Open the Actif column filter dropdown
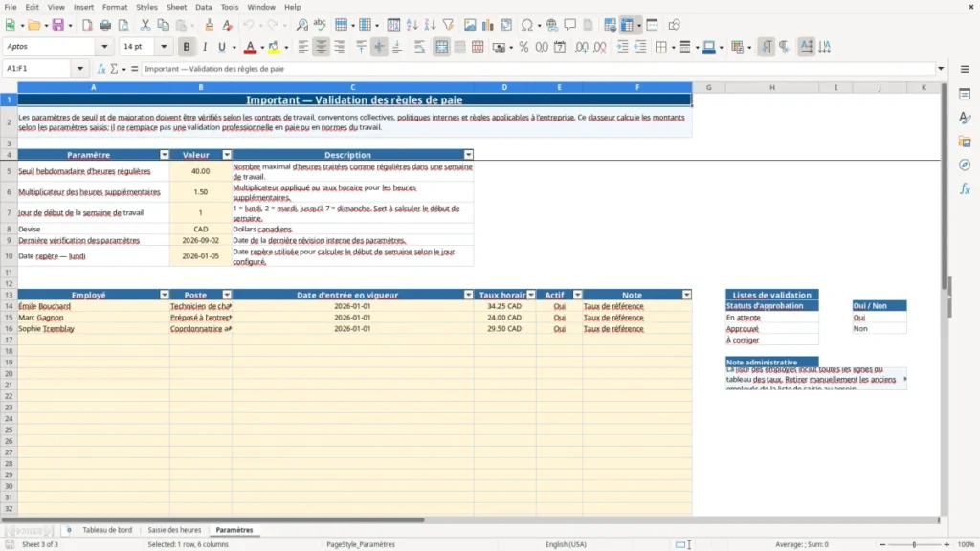Screen dimensions: 980x551 pos(577,295)
